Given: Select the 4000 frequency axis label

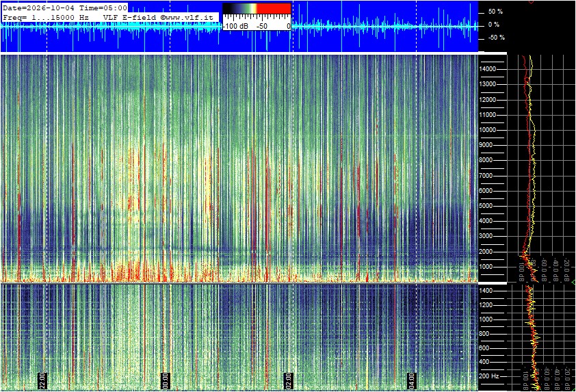Looking at the screenshot, I should tap(486, 221).
